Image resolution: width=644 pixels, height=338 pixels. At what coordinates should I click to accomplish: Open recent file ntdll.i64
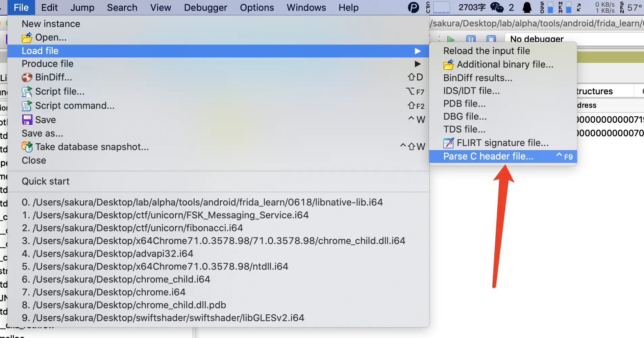coord(218,267)
